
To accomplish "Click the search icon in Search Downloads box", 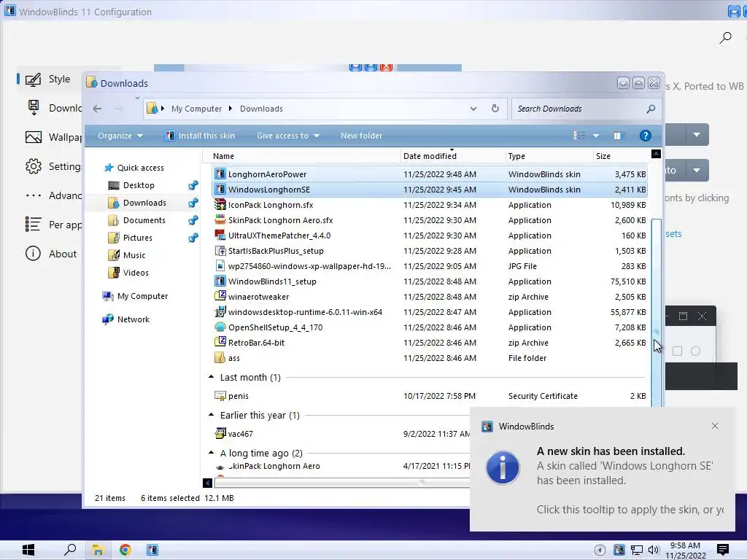I will tap(651, 109).
